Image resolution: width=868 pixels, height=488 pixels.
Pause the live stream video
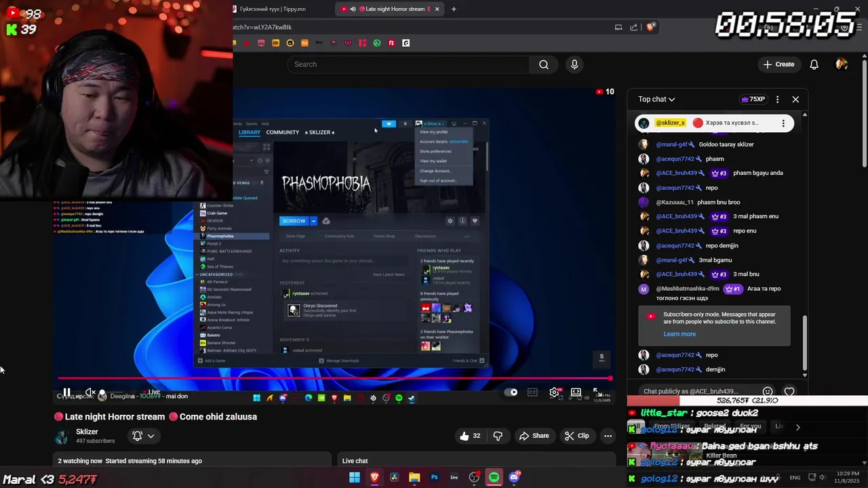(67, 392)
